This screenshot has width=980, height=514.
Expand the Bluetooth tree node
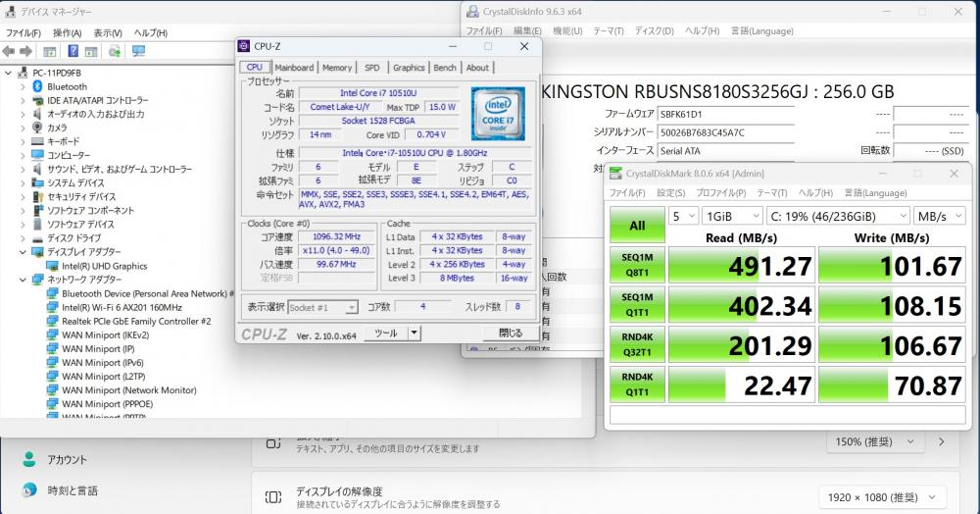[x=24, y=86]
